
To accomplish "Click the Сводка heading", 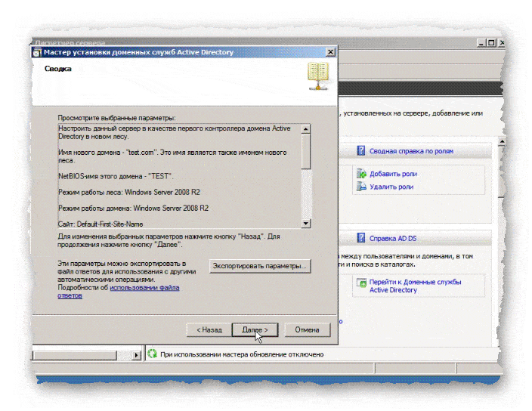I will point(58,69).
